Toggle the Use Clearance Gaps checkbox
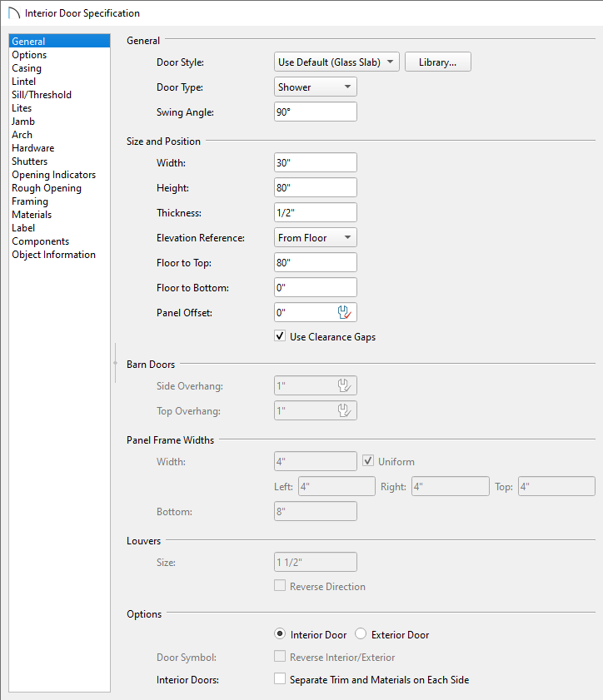The height and width of the screenshot is (700, 603). coord(280,336)
